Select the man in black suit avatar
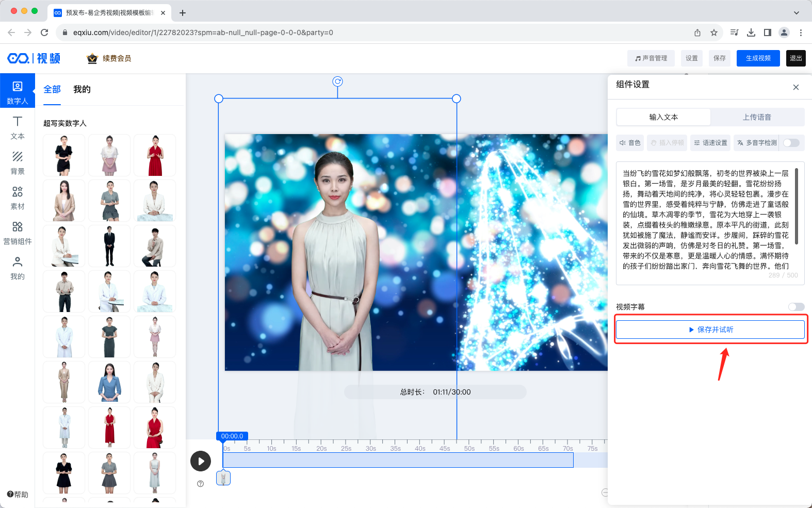Image resolution: width=812 pixels, height=508 pixels. pyautogui.click(x=109, y=246)
